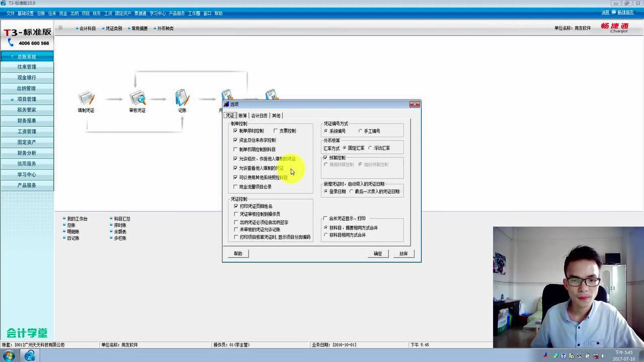Toggle 允许查看他人填制的凭证 checkbox
This screenshot has height=362, width=644.
(x=235, y=168)
